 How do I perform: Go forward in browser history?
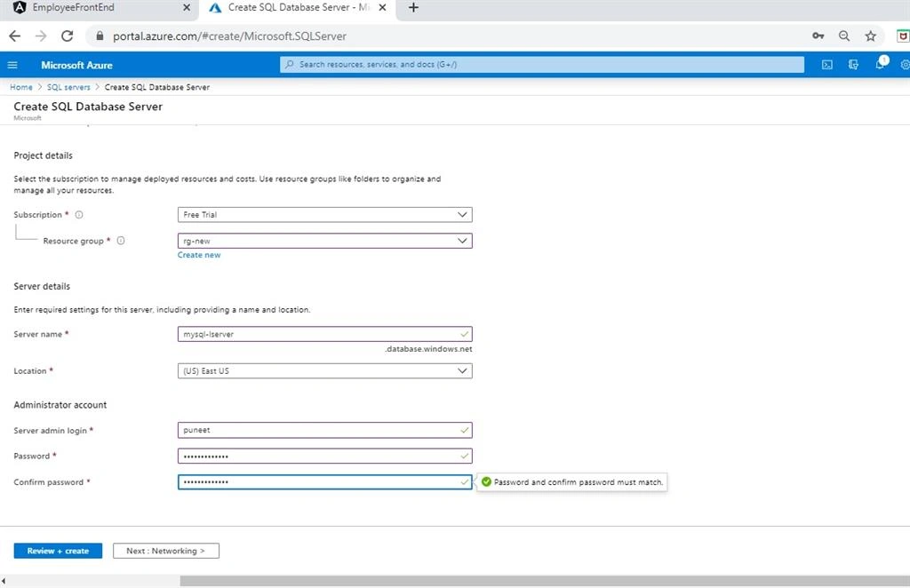41,36
